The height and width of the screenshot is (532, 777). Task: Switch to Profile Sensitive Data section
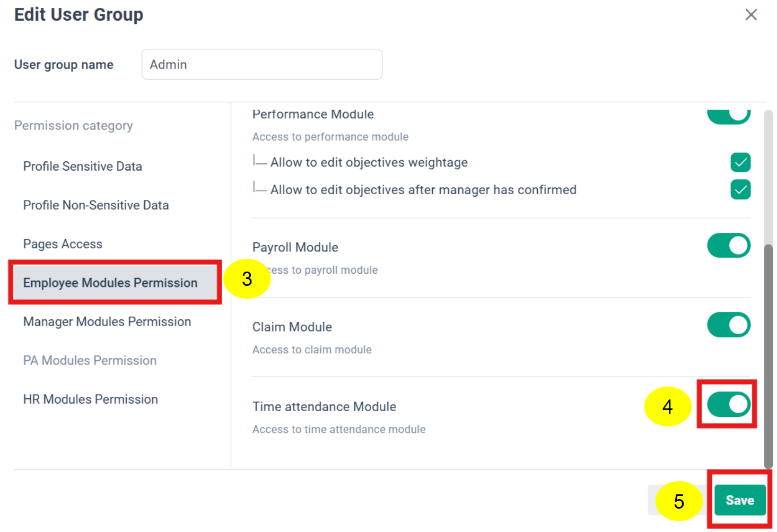[82, 166]
